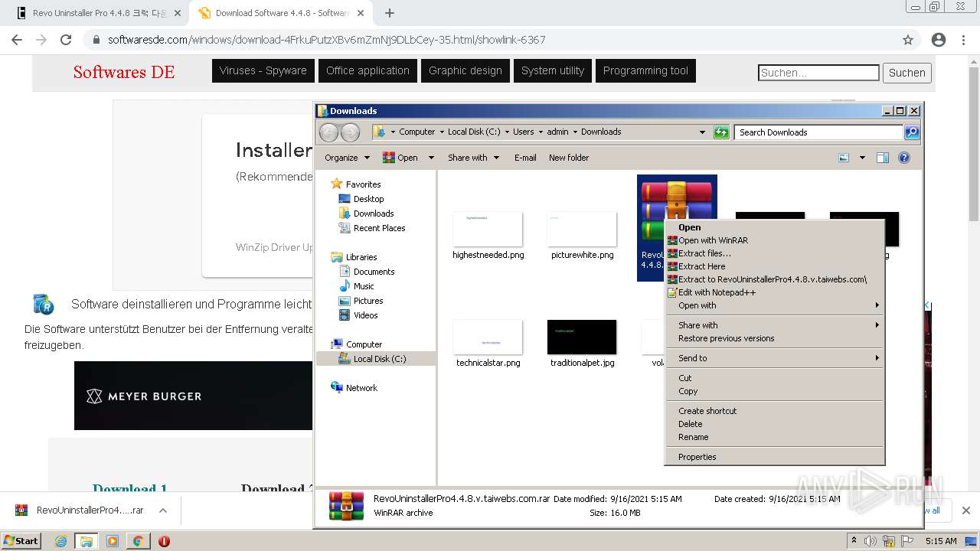The image size is (980, 551).
Task: Choose Rename in context menu
Action: tap(774, 437)
